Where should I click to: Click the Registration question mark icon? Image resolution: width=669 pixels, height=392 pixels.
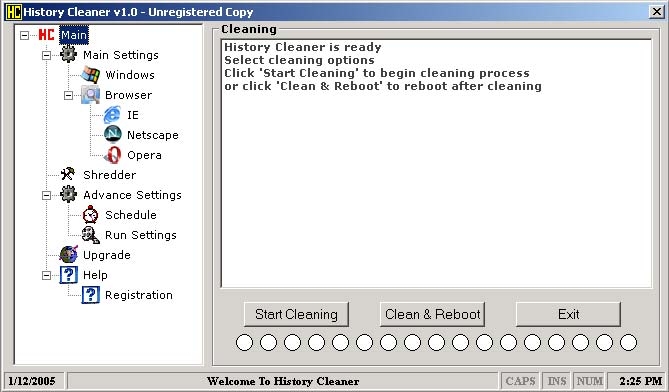click(x=91, y=295)
